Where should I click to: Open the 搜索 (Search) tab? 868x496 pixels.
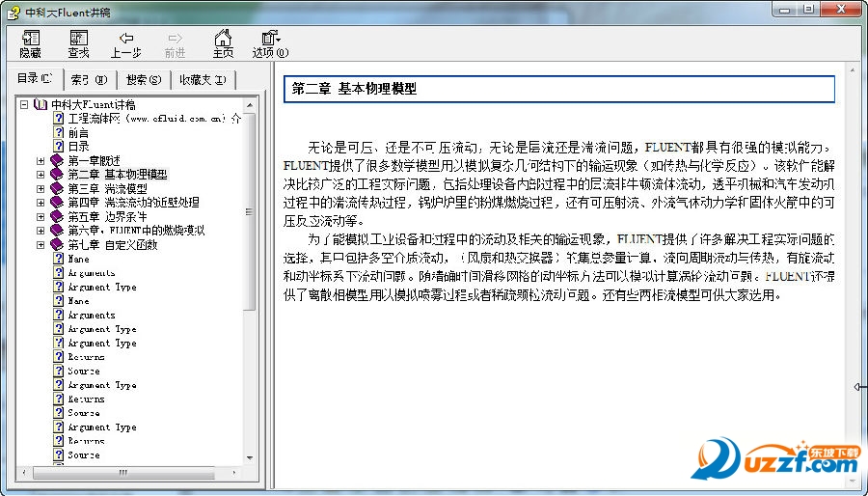[144, 80]
